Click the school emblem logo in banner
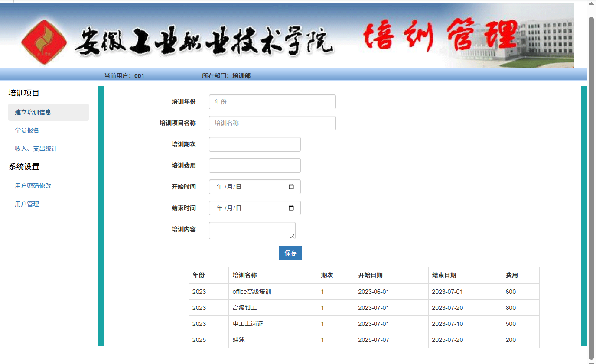This screenshot has height=364, width=596. 42,40
